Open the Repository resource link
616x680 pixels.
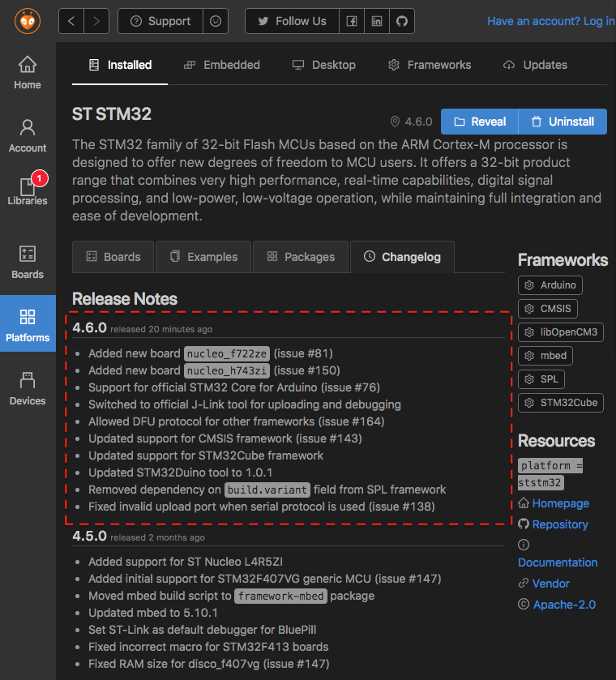click(560, 524)
